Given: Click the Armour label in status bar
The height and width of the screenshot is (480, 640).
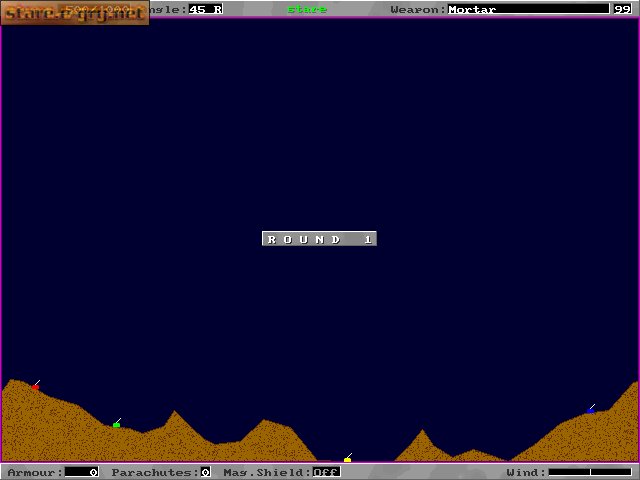Looking at the screenshot, I should tap(35, 472).
